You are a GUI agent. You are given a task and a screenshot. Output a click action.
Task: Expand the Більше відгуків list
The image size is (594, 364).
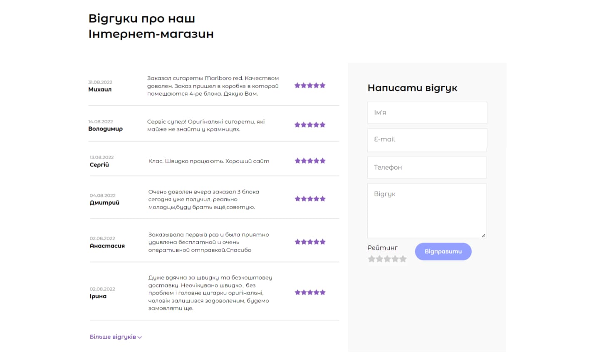113,337
